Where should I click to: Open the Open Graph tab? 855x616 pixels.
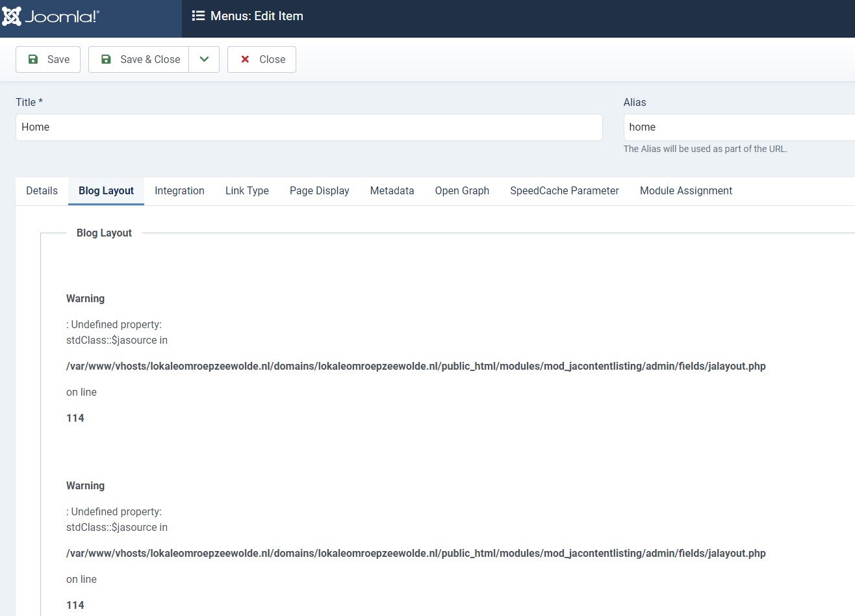click(462, 190)
